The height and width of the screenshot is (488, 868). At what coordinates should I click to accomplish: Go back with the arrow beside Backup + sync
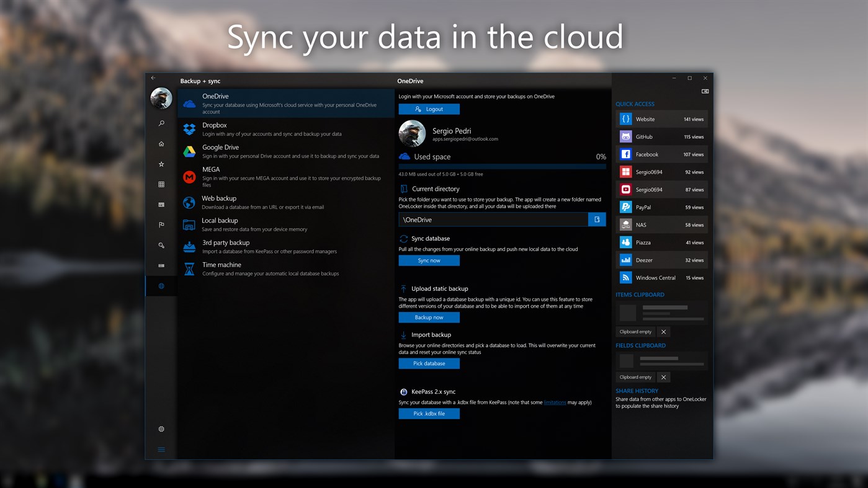click(153, 78)
